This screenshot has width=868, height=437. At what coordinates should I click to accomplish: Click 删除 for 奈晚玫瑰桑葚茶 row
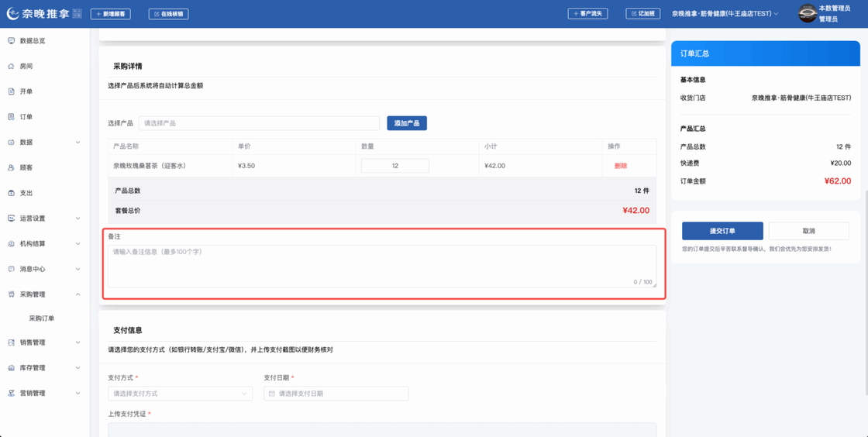tap(621, 166)
